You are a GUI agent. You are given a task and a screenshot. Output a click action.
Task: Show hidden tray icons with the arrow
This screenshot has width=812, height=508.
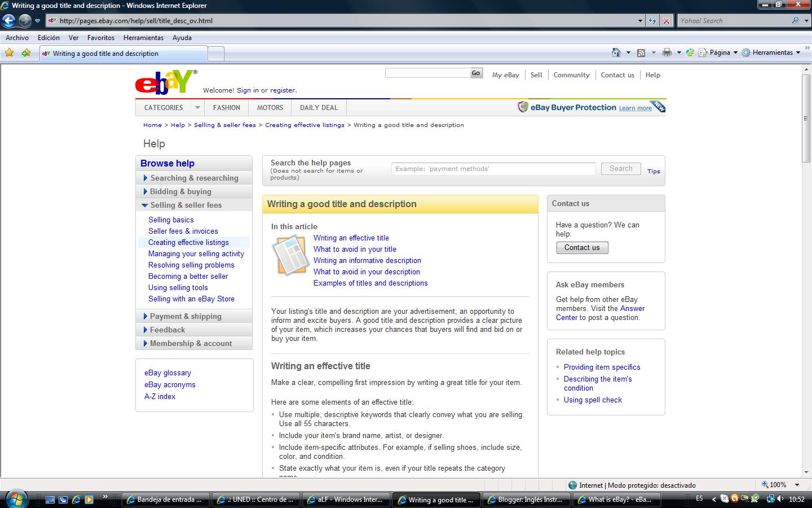[714, 499]
